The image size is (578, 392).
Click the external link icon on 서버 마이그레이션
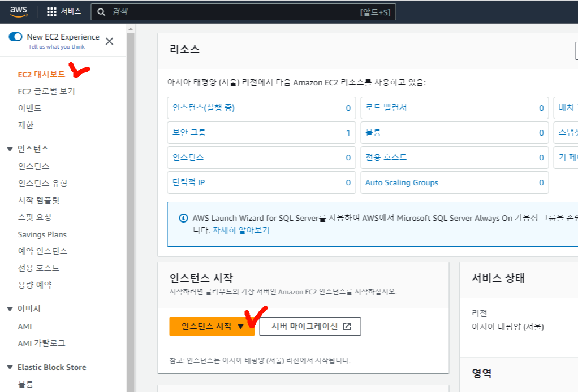point(347,326)
